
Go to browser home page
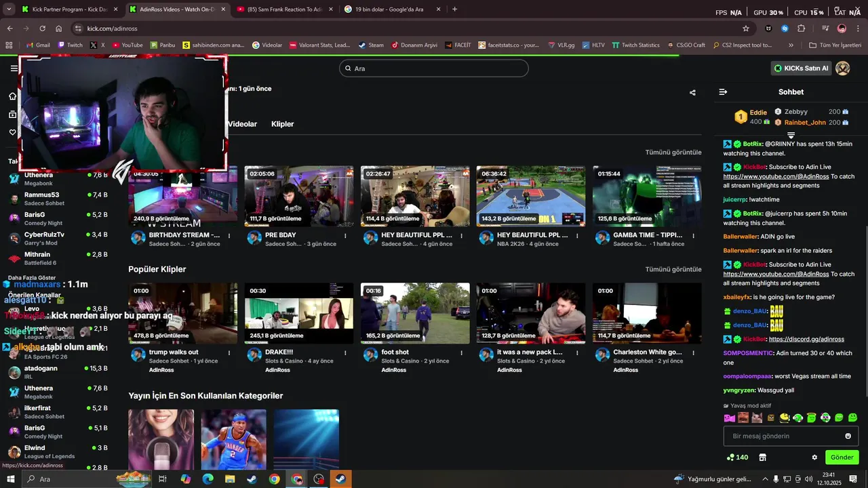pos(59,28)
